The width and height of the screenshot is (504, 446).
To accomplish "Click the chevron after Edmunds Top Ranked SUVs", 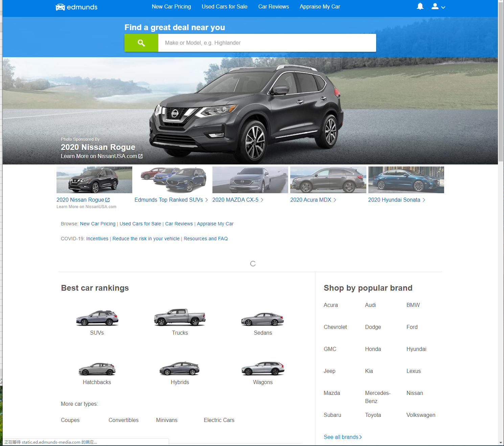I will 207,200.
